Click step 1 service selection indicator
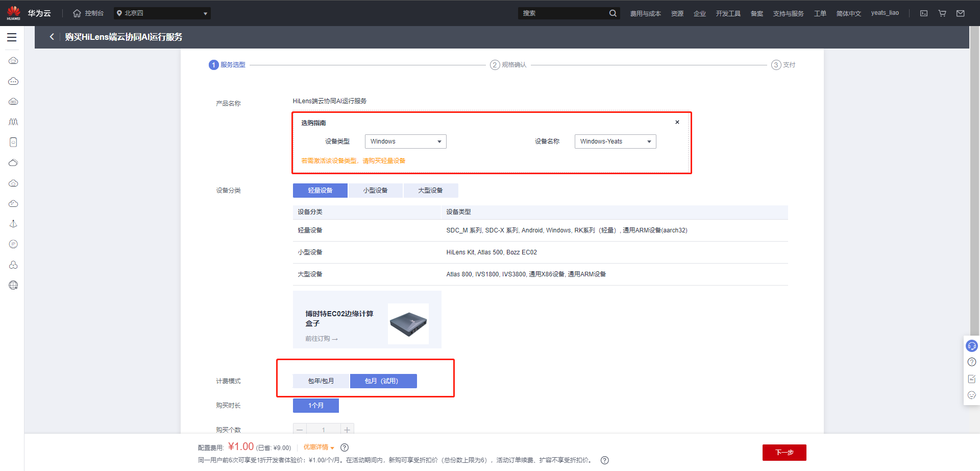 click(227, 65)
